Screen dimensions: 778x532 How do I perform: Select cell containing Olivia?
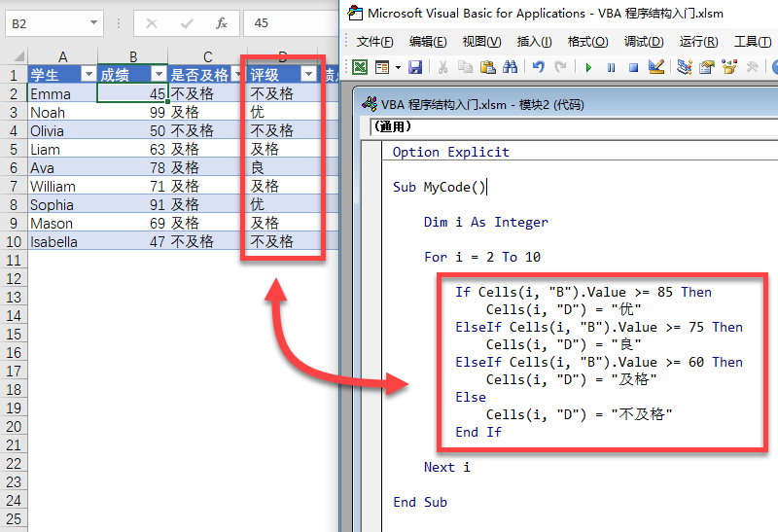point(62,131)
